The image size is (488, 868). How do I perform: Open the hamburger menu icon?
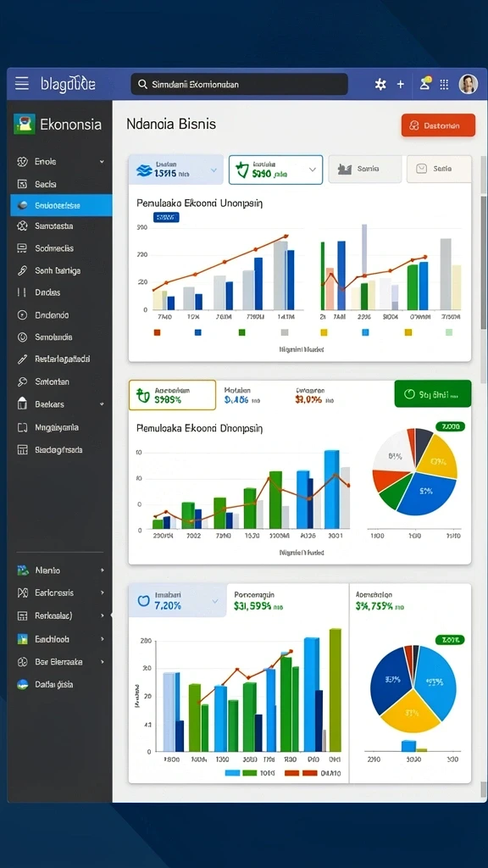coord(21,84)
